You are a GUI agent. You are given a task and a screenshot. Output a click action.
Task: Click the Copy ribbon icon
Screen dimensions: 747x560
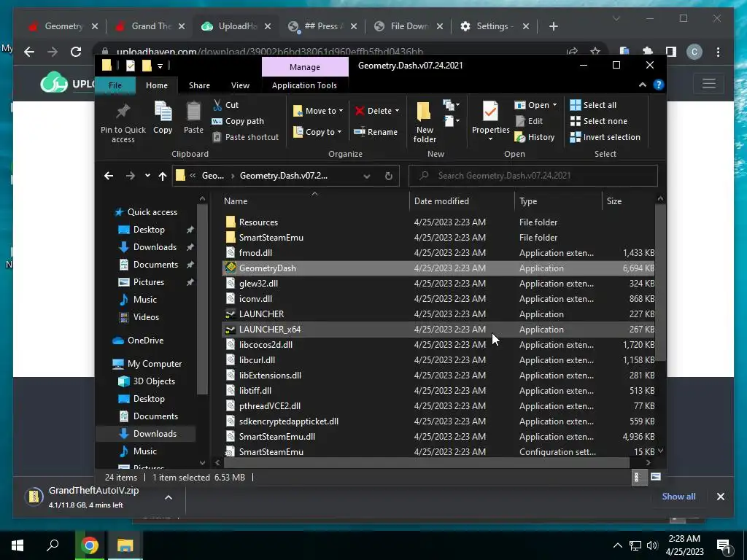point(163,117)
